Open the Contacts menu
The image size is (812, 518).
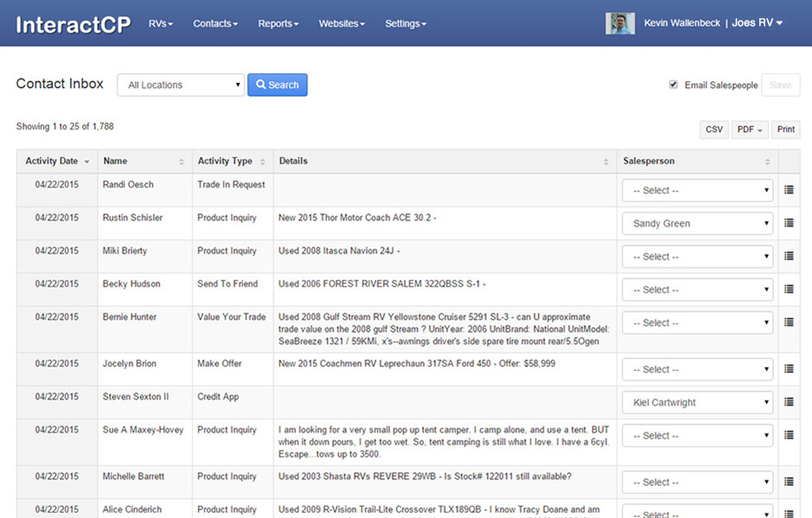[x=215, y=23]
